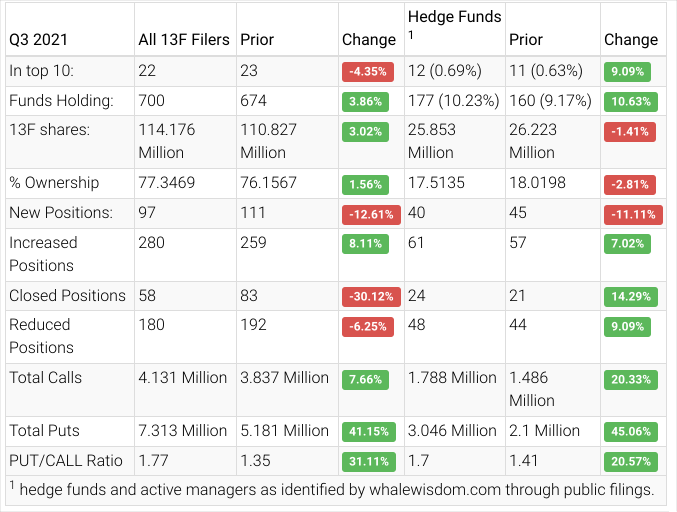The image size is (677, 512).
Task: Click the green 20.33% Total Calls badge
Action: (x=629, y=379)
